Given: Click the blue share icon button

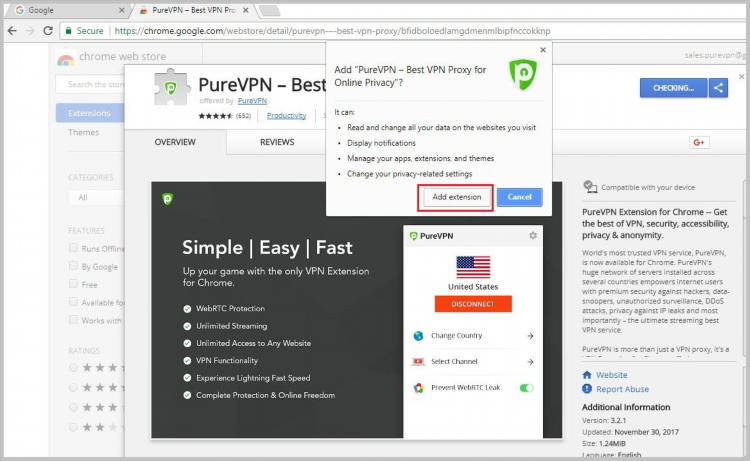Looking at the screenshot, I should coord(718,88).
